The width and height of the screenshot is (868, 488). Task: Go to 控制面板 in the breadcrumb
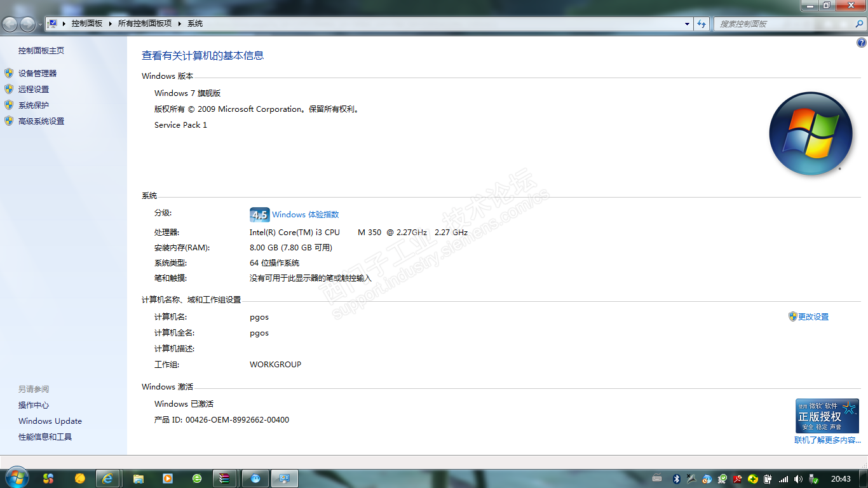click(86, 24)
